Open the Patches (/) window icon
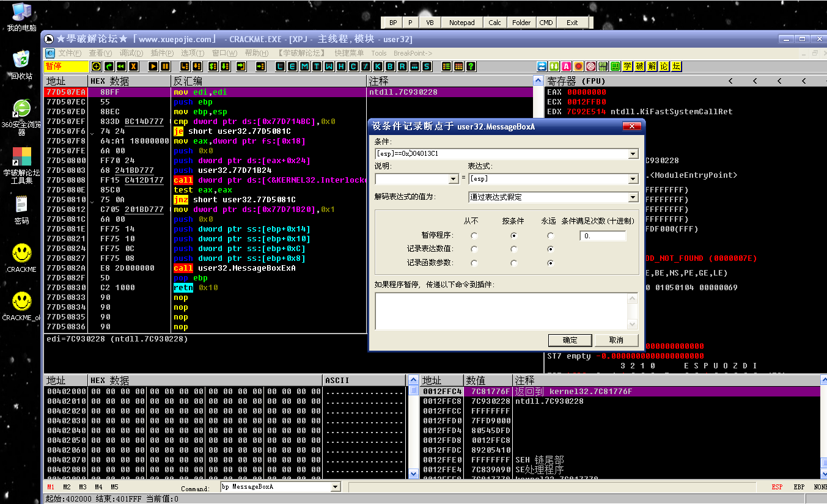Viewport: 827px width, 504px height. [x=366, y=66]
